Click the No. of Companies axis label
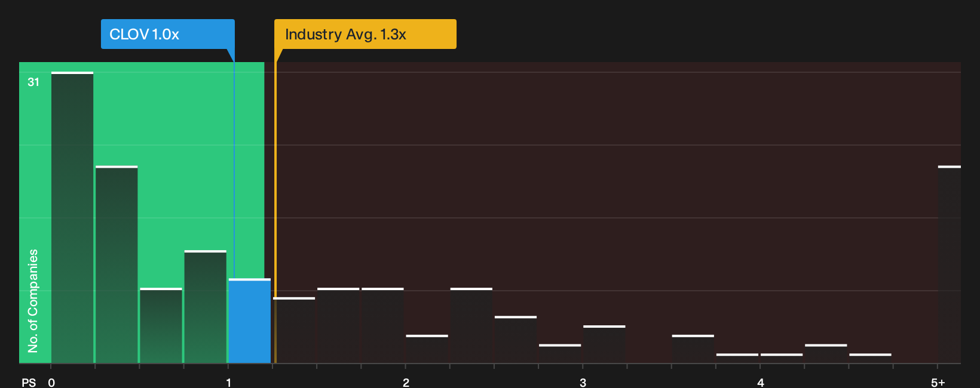The image size is (980, 388). (x=33, y=301)
